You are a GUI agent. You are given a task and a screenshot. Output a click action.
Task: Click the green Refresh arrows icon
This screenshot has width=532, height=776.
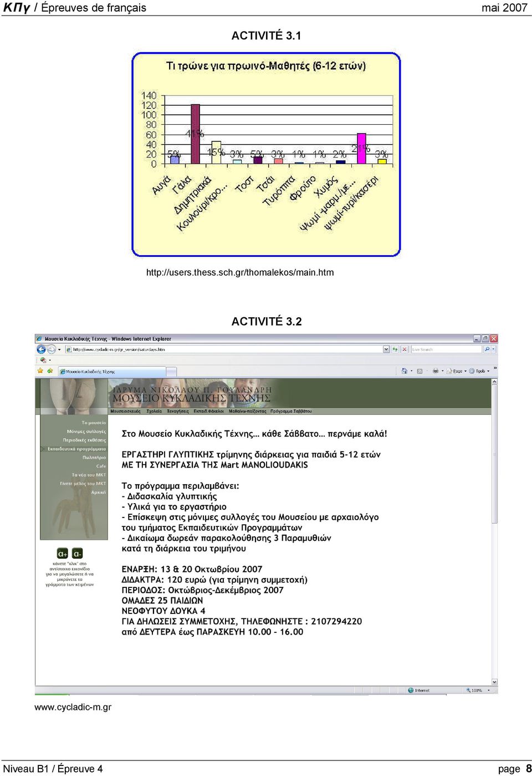coord(395,349)
